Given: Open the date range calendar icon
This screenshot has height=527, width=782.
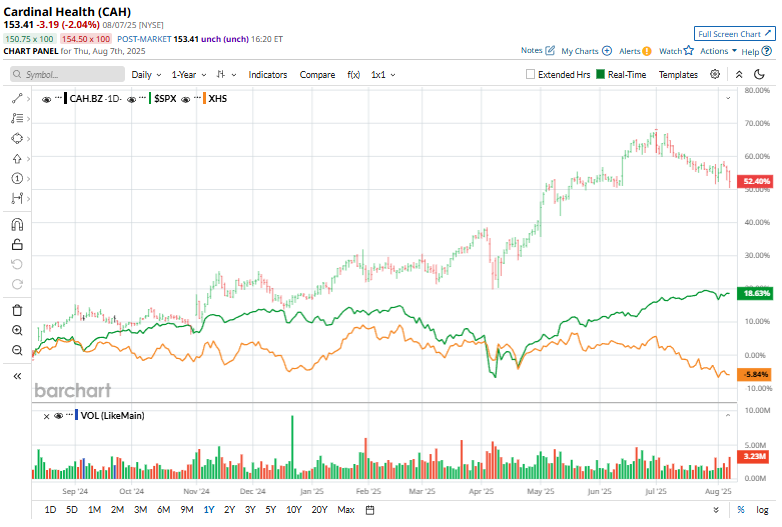Looking at the screenshot, I should point(370,510).
